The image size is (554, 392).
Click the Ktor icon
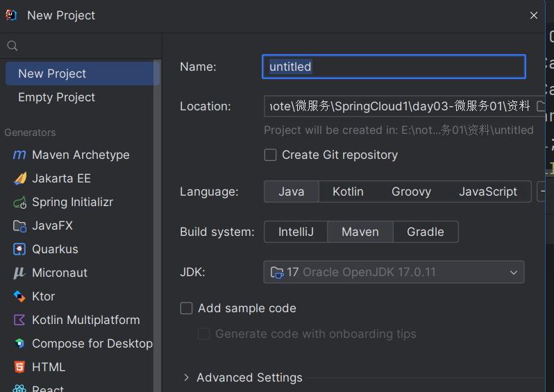19,296
